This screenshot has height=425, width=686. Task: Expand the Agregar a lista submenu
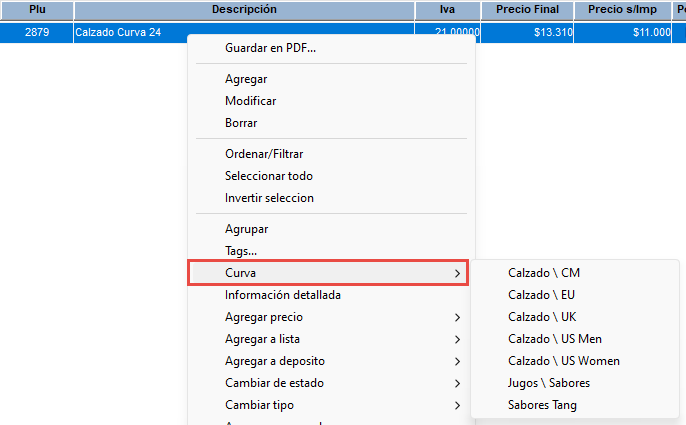click(x=457, y=339)
